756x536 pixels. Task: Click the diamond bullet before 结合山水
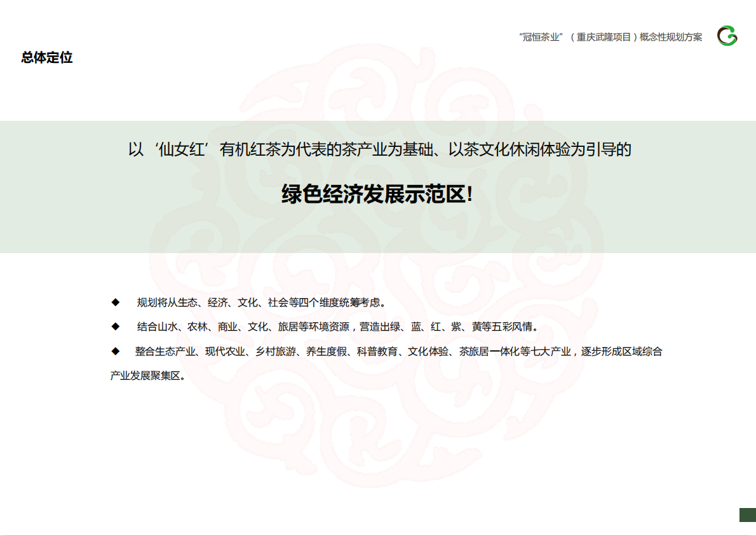pos(116,326)
